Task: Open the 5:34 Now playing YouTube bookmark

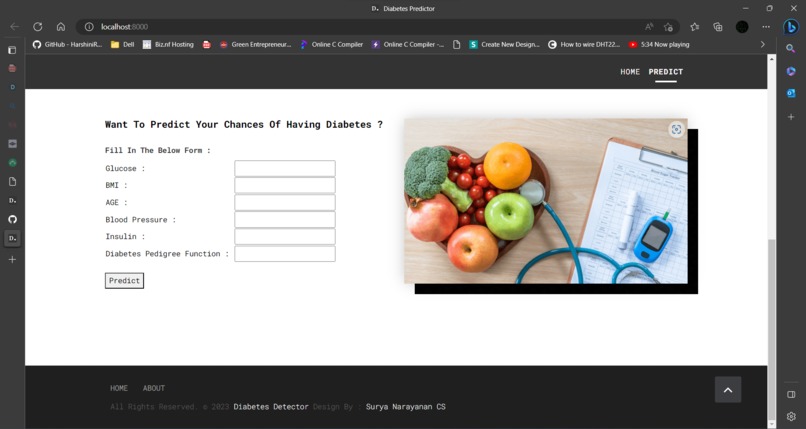Action: pos(659,45)
